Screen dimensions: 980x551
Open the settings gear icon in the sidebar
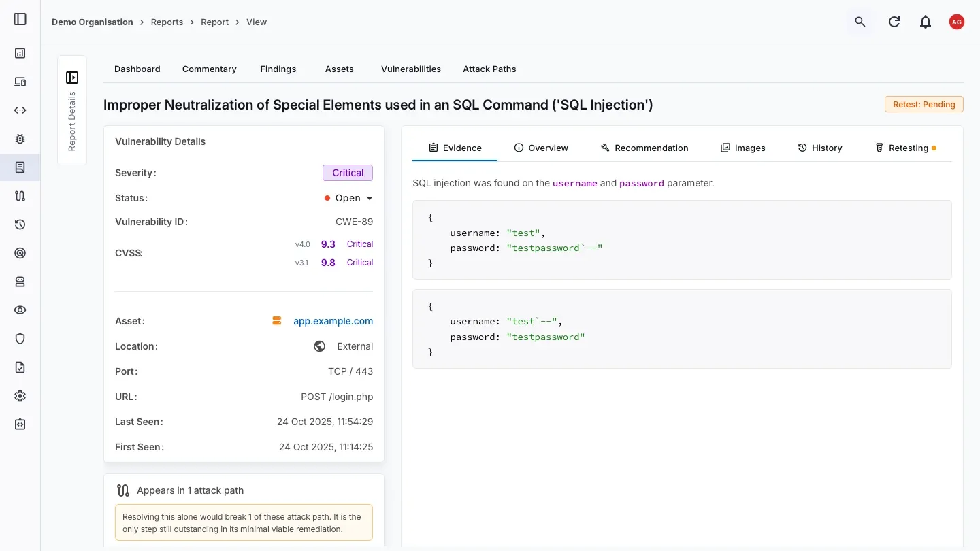click(20, 396)
